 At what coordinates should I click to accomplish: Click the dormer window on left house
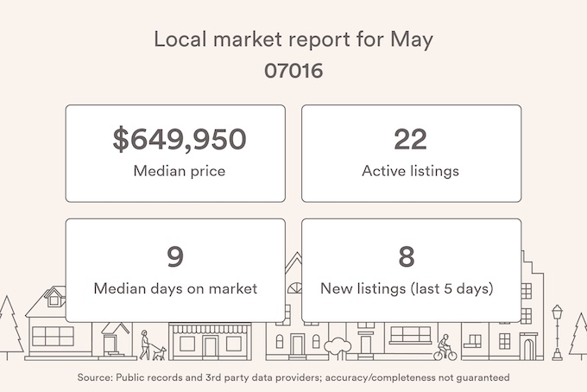(x=54, y=297)
